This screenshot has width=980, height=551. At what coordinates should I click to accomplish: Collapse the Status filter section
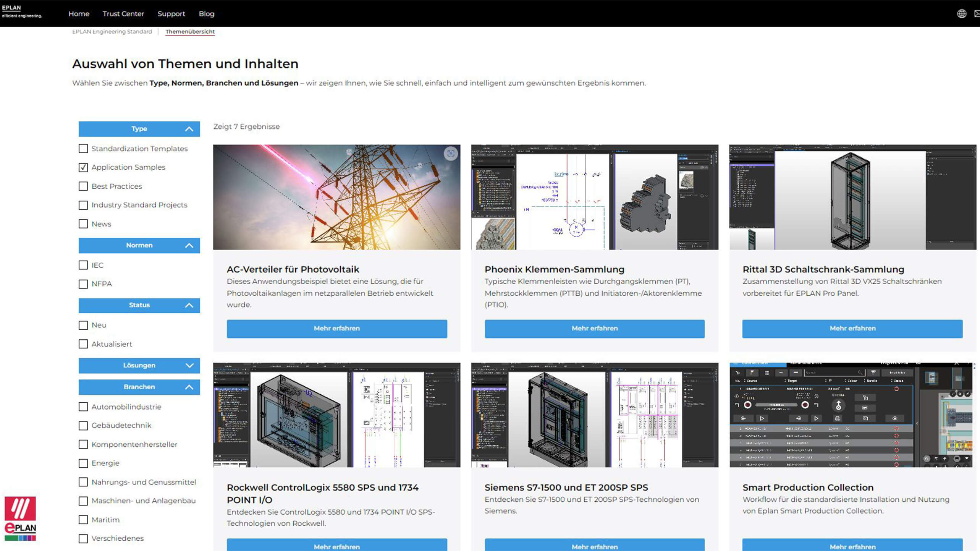point(139,305)
